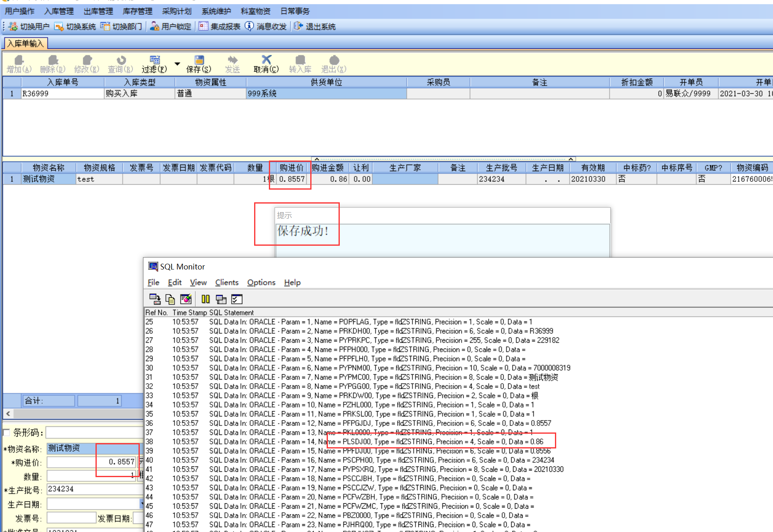Click into the 条形码 barcode input field

point(95,432)
